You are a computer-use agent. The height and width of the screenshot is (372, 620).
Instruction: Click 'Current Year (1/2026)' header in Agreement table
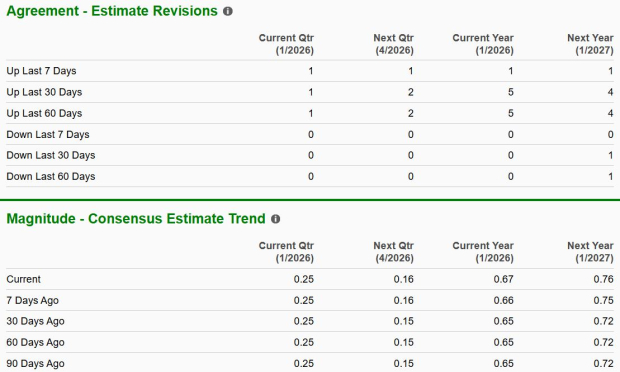[483, 44]
